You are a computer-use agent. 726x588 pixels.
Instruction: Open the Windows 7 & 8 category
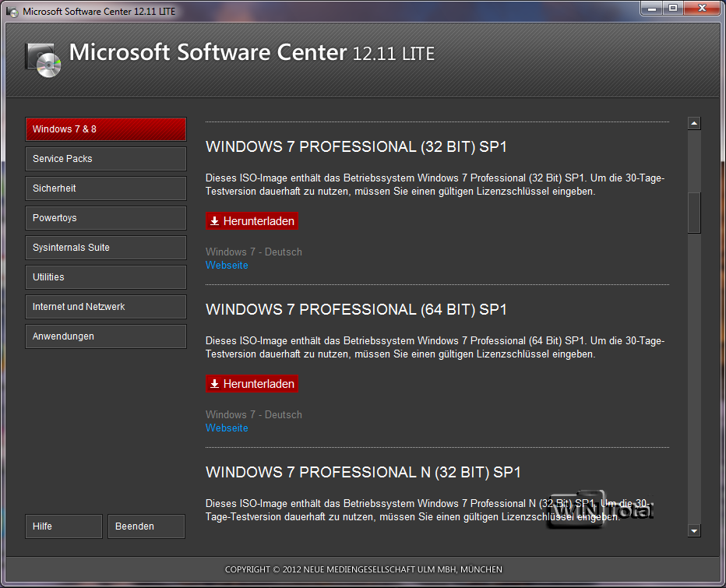(106, 129)
